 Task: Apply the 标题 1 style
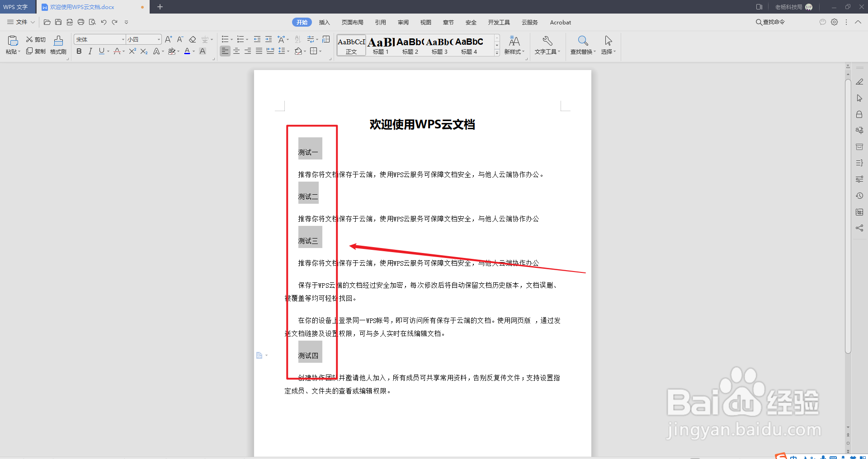[x=381, y=46]
